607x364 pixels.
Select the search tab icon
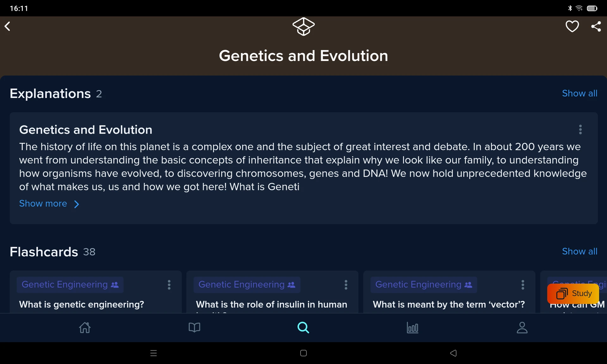[303, 327]
